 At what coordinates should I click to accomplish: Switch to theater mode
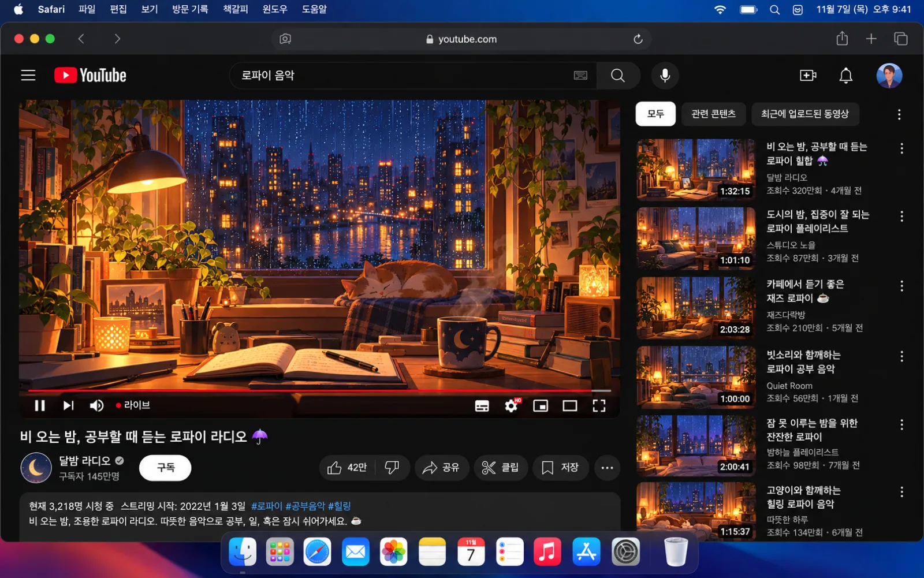(x=570, y=406)
